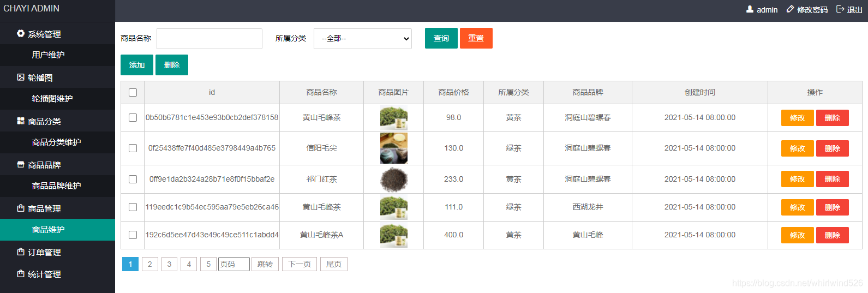Focus the 商品名称 search input
Viewport: 868px width, 293px height.
tap(209, 39)
